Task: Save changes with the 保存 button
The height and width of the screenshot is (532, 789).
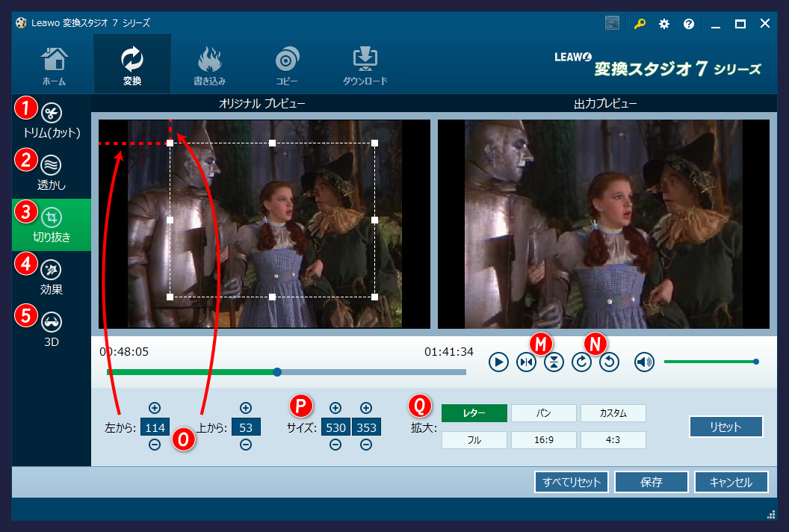Action: tap(649, 482)
